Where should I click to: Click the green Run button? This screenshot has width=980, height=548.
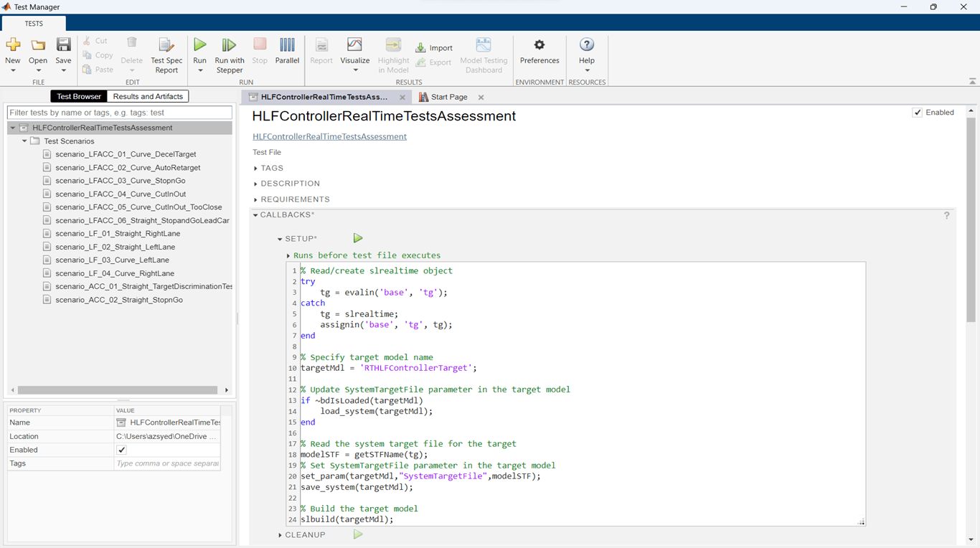200,46
